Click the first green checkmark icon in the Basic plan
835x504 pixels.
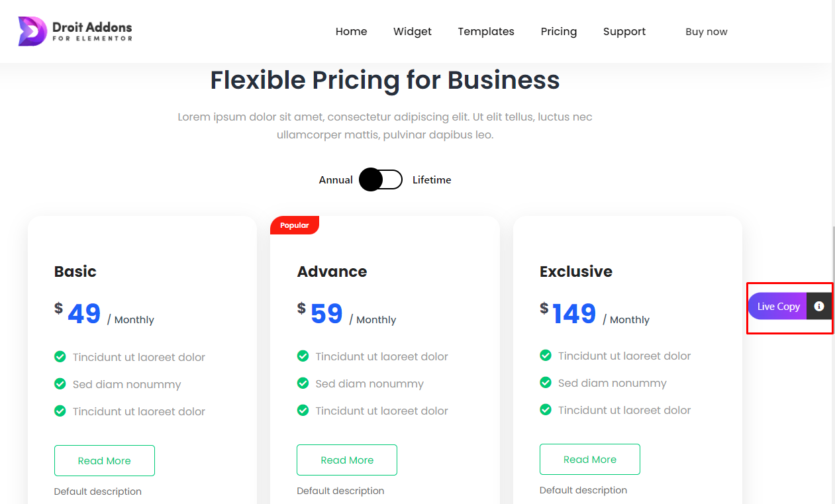click(60, 357)
